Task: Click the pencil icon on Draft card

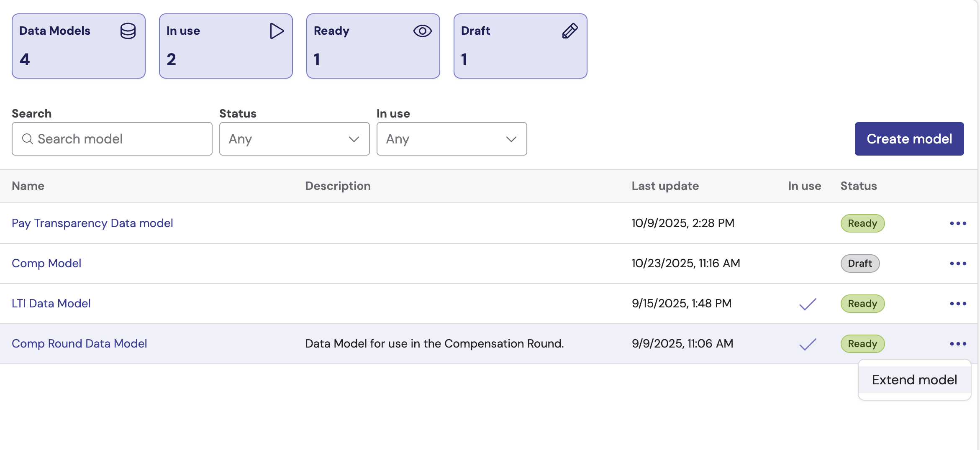Action: pos(570,31)
